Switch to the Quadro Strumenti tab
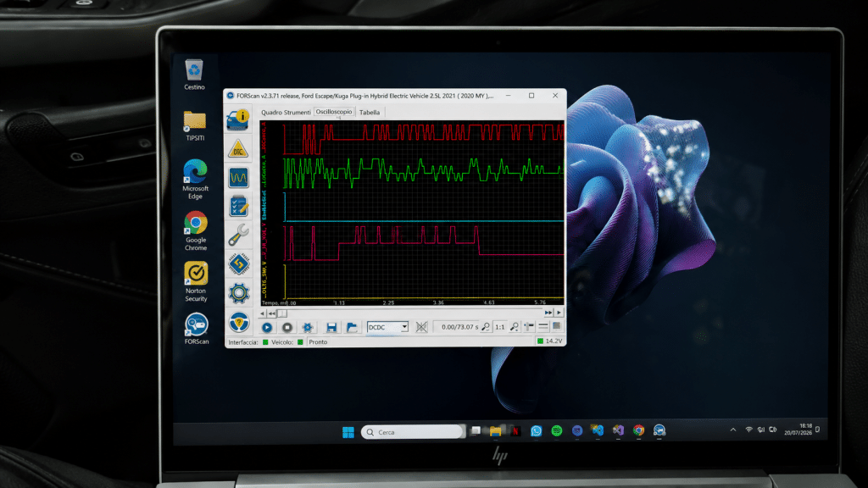The width and height of the screenshot is (868, 488). click(286, 113)
